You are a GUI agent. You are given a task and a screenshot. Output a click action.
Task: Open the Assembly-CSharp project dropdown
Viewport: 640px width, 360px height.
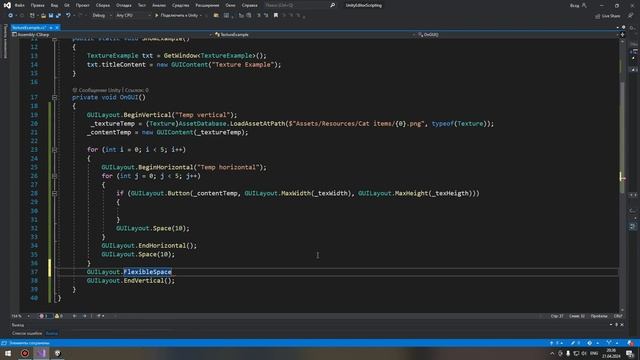click(110, 35)
